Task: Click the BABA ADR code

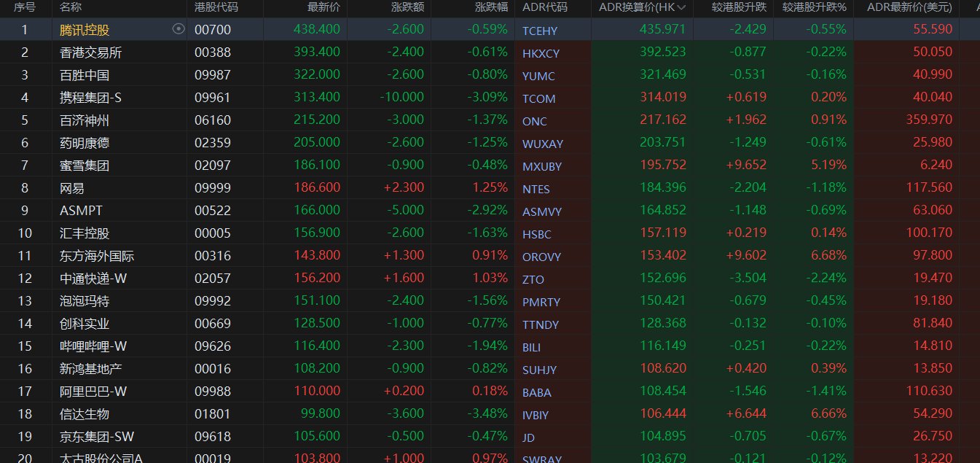Action: (537, 392)
